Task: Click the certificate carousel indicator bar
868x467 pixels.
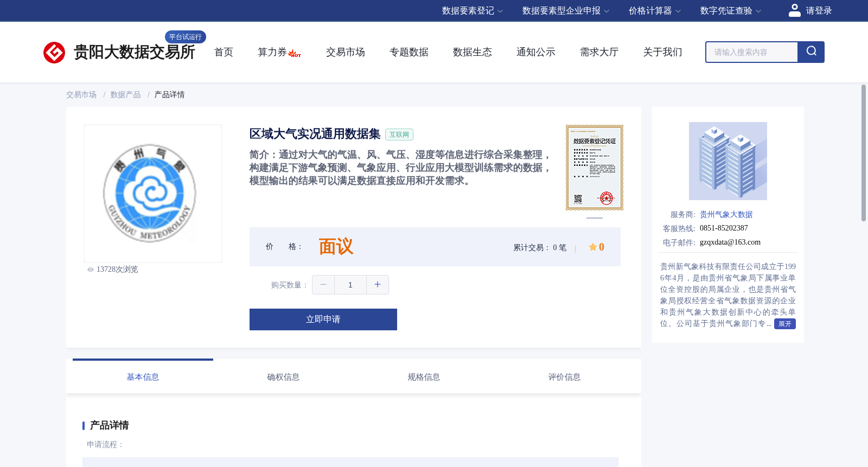Action: click(595, 218)
